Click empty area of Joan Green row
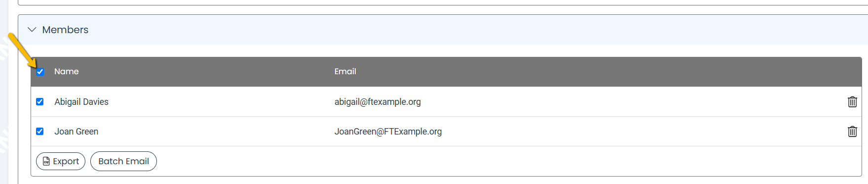This screenshot has height=184, width=868. pos(642,132)
